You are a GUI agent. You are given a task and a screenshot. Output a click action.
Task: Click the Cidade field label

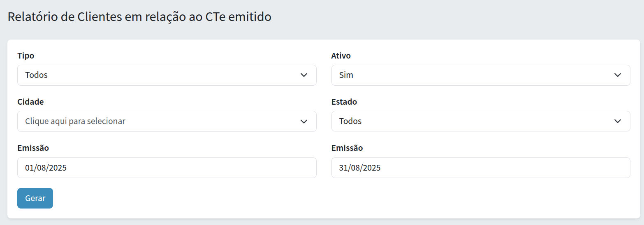click(30, 102)
